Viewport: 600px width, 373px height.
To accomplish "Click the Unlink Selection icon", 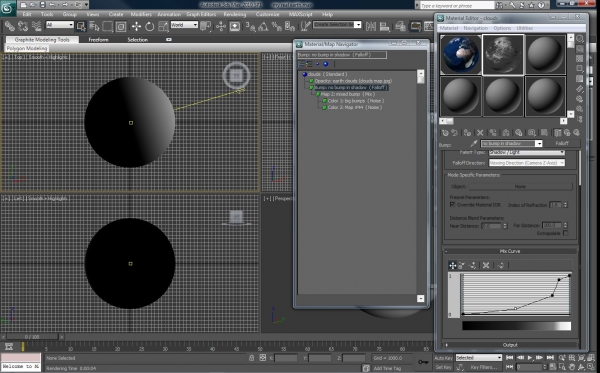I will [23, 26].
